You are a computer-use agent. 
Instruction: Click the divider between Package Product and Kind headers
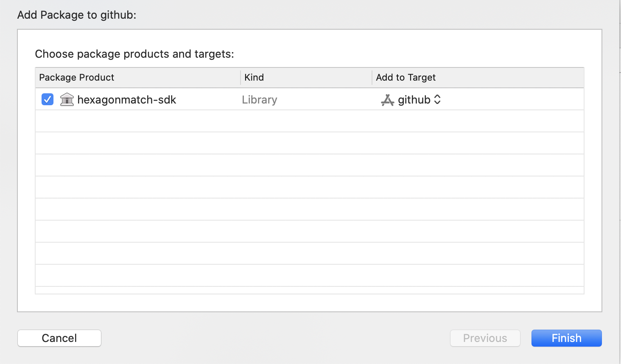241,77
